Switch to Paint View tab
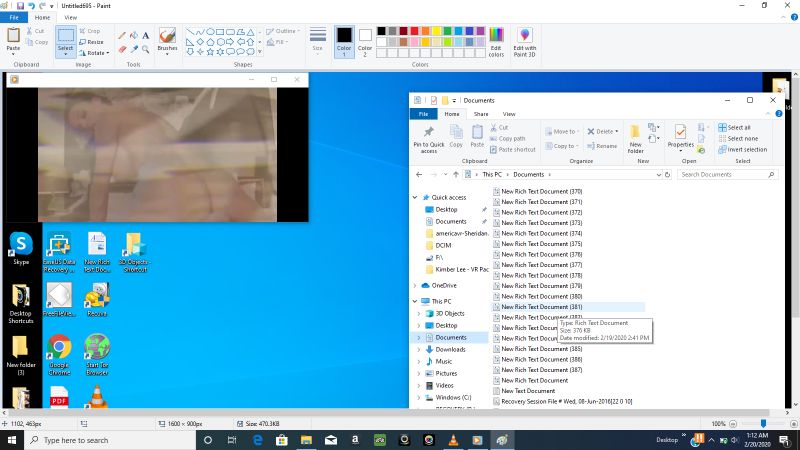This screenshot has width=800, height=450. (71, 17)
